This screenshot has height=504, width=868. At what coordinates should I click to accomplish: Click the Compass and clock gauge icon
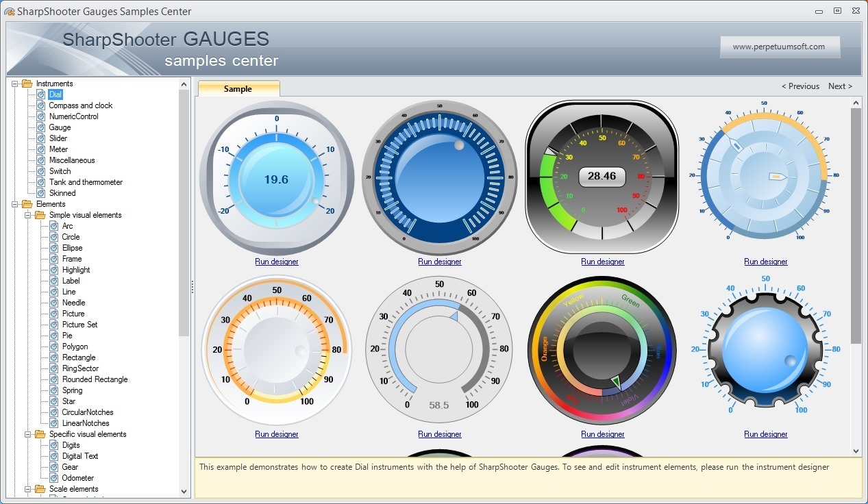point(41,105)
